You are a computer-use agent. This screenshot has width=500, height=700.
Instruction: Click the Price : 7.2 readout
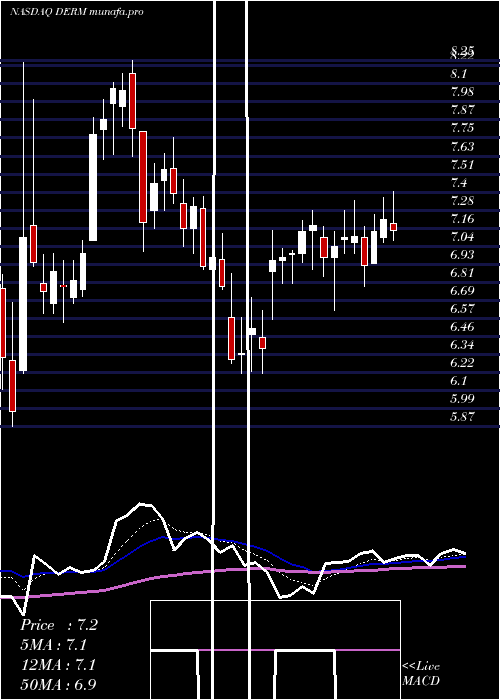coord(59,625)
